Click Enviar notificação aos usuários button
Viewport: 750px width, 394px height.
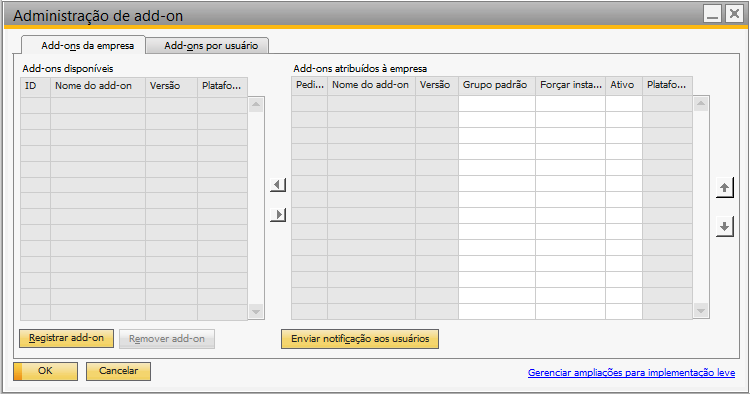tap(360, 339)
